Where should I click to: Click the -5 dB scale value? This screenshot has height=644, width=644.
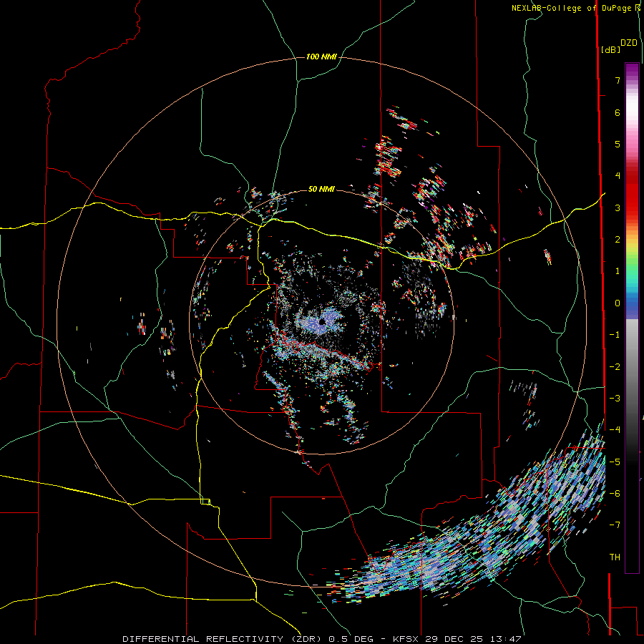click(x=615, y=462)
